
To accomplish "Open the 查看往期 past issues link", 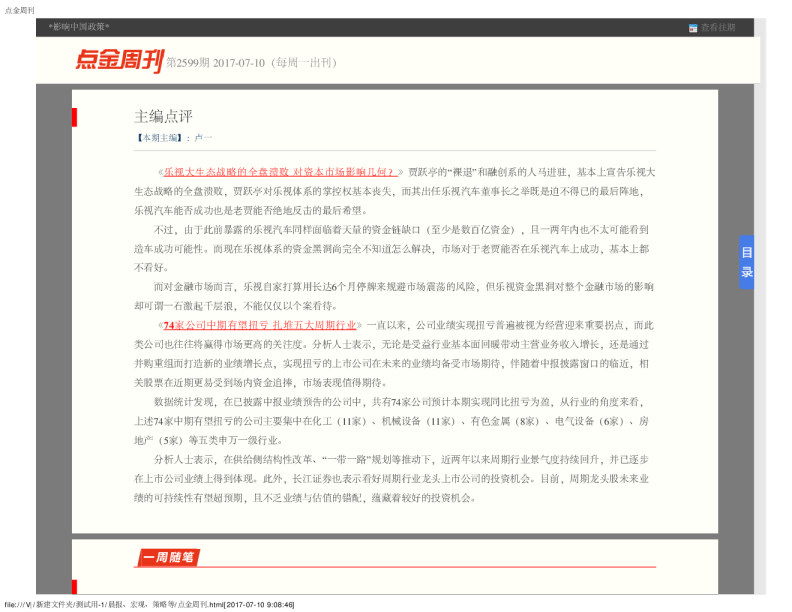I will [718, 28].
